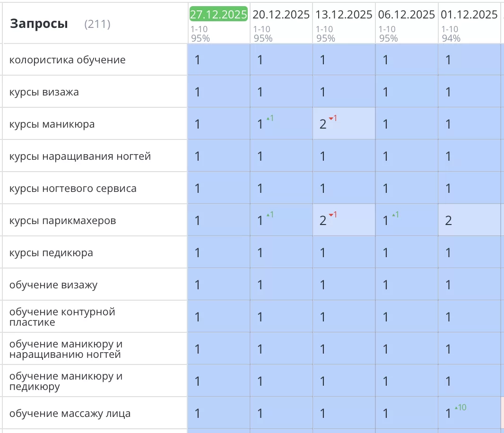This screenshot has width=504, height=433.
Task: Click курсы парикмахеров position 2 under 01.12.2025
Action: tap(448, 220)
